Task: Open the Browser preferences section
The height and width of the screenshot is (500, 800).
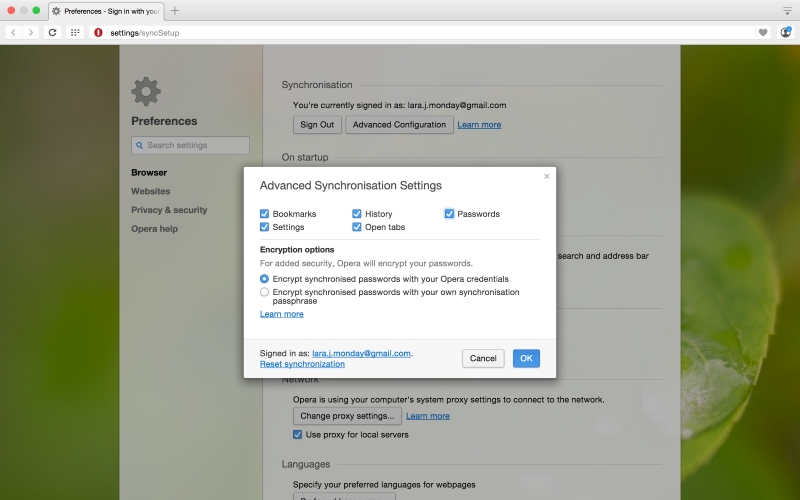Action: (x=149, y=172)
